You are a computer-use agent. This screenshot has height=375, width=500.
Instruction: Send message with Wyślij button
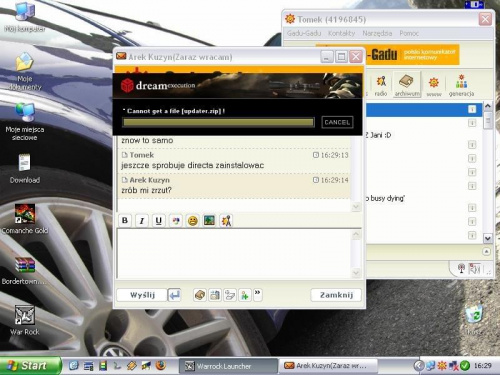coord(142,295)
